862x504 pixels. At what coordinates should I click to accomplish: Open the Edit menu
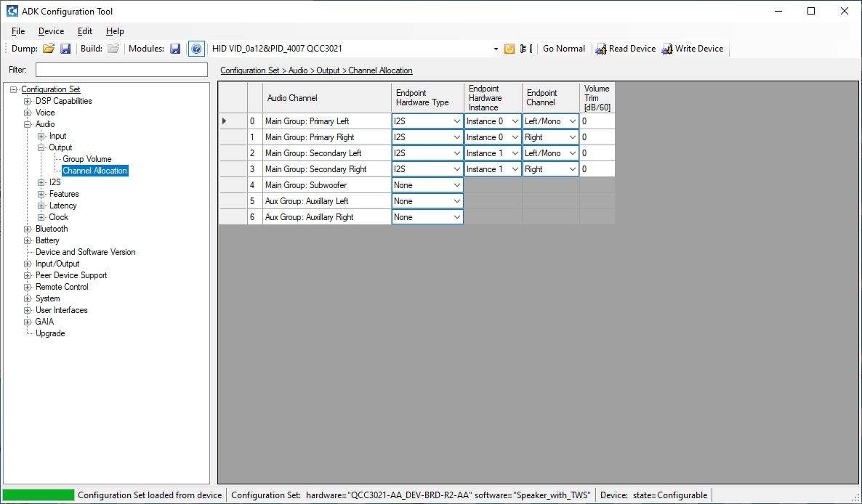85,31
